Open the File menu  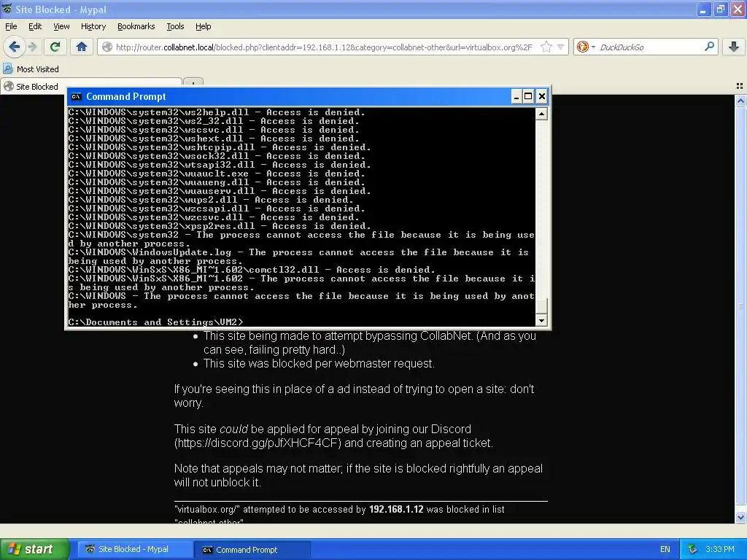click(11, 26)
